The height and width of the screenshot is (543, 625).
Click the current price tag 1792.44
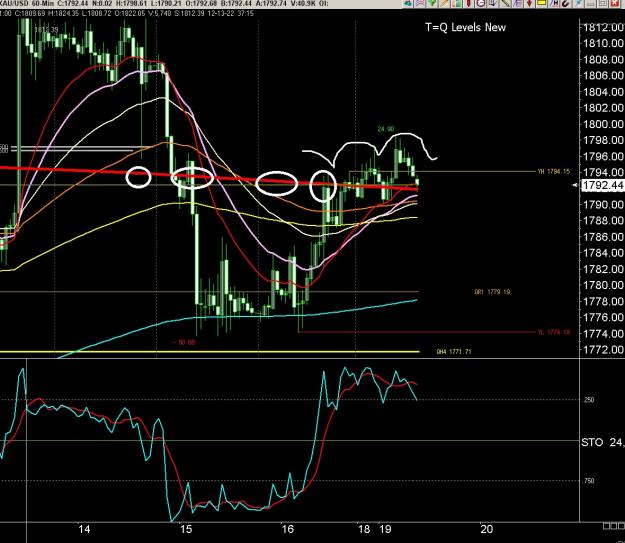tap(602, 185)
